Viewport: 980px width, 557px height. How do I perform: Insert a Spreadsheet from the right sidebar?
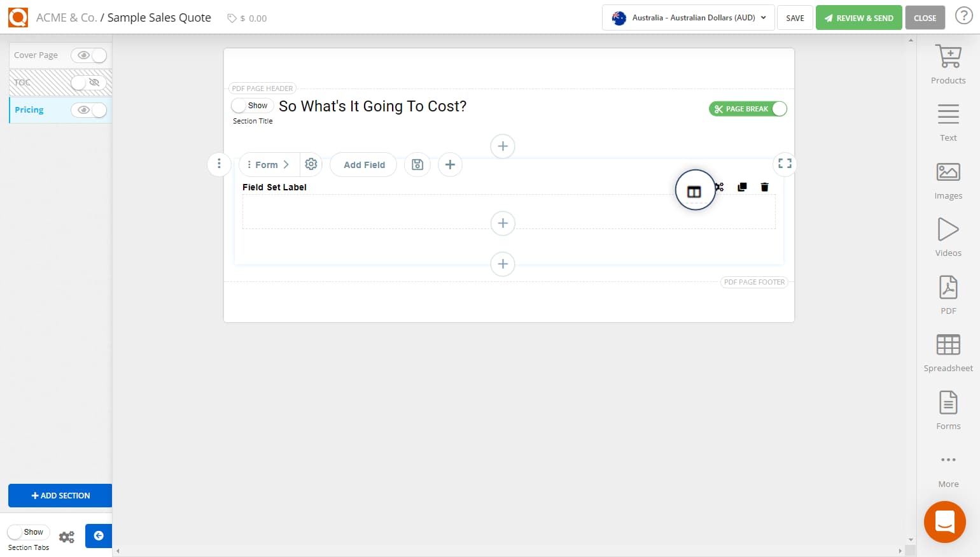coord(948,351)
